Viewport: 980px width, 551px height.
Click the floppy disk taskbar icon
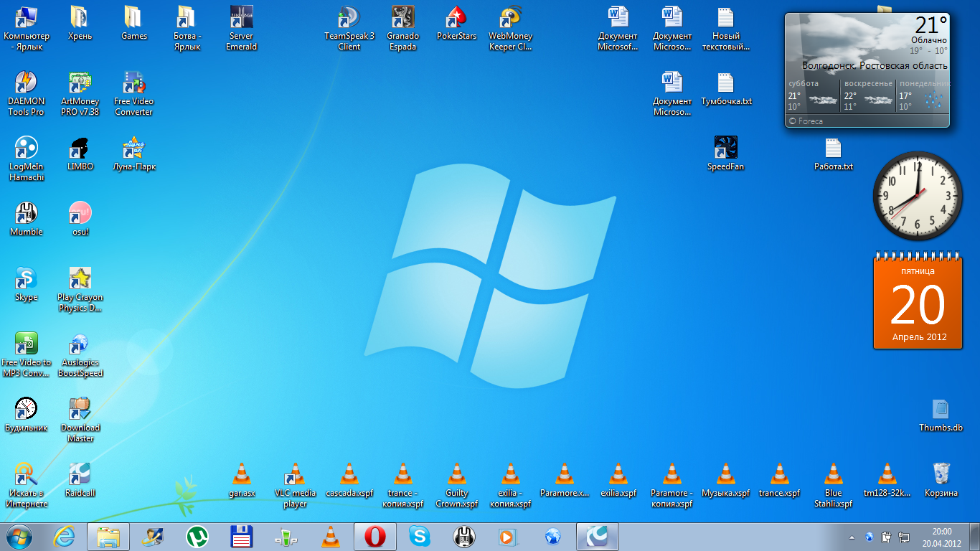(x=241, y=537)
